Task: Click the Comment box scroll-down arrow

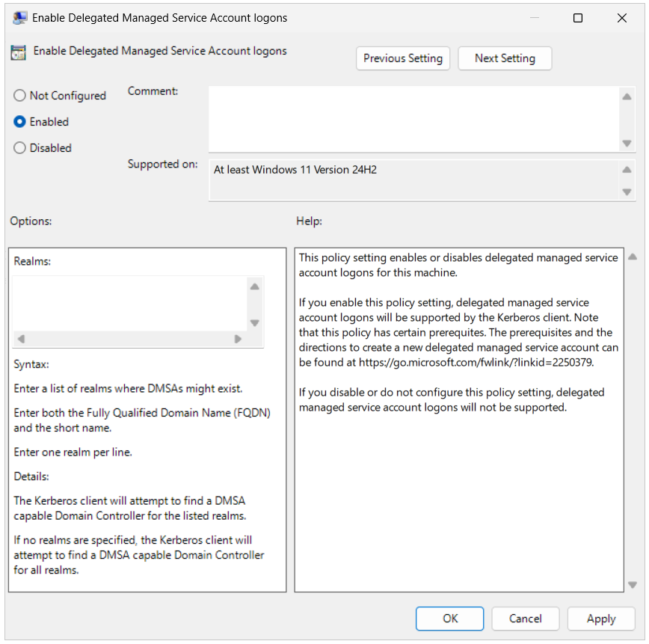Action: 627,143
